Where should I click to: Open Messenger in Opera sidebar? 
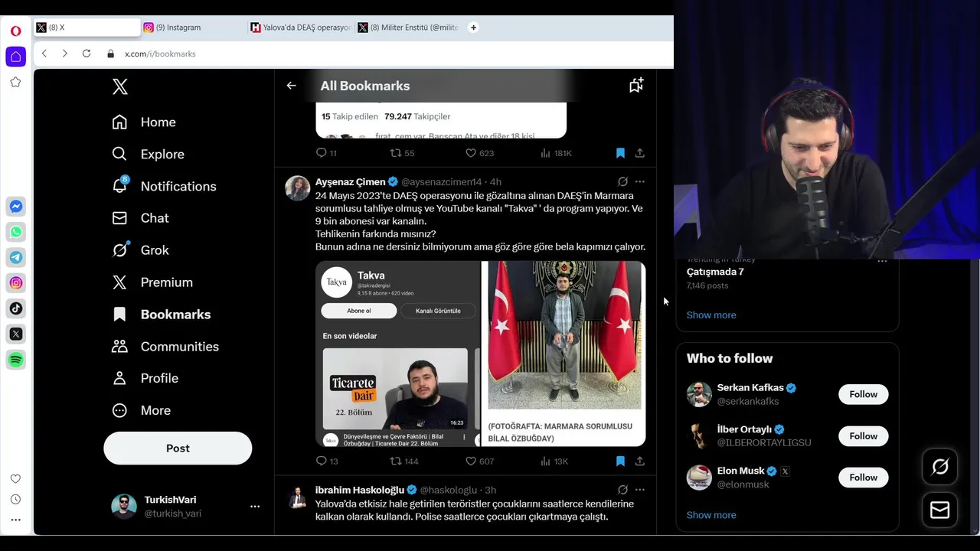(16, 207)
